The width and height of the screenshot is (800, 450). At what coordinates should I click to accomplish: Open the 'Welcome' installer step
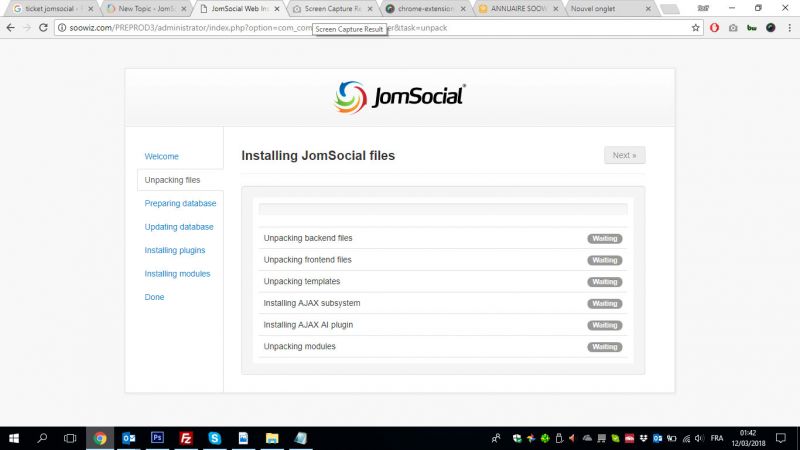[161, 156]
